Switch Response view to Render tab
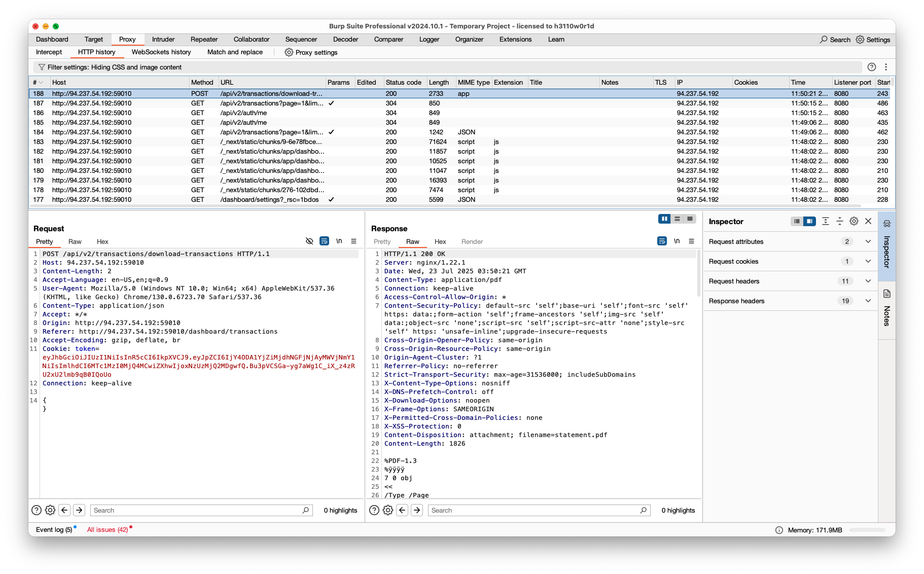The height and width of the screenshot is (574, 924). [472, 242]
